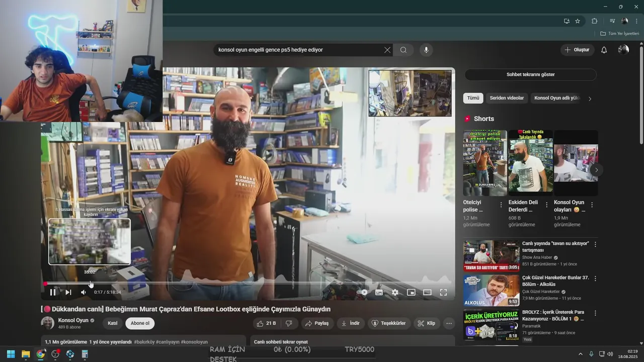Mute the video volume
The height and width of the screenshot is (362, 644).
[84, 292]
